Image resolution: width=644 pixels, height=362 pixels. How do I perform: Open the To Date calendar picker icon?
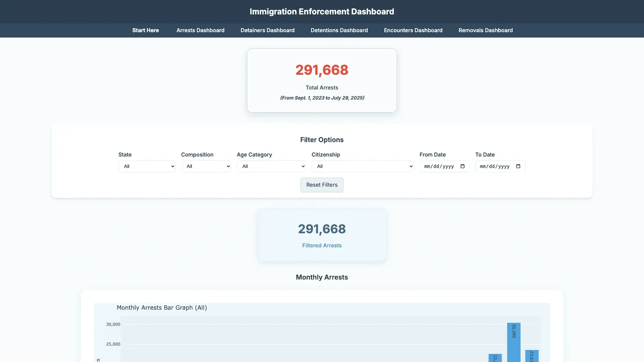[518, 166]
